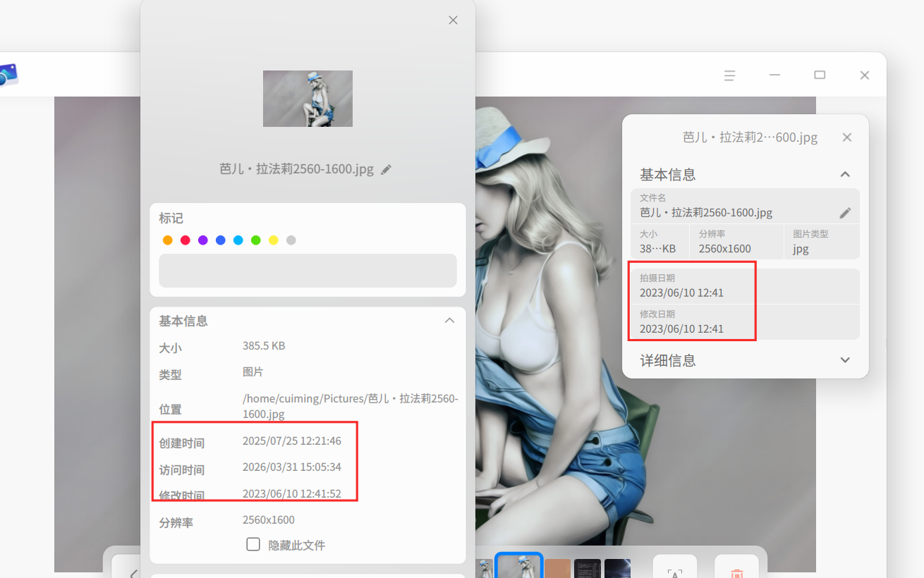Click the image viewer app logo
This screenshot has height=578, width=924.
pos(8,74)
